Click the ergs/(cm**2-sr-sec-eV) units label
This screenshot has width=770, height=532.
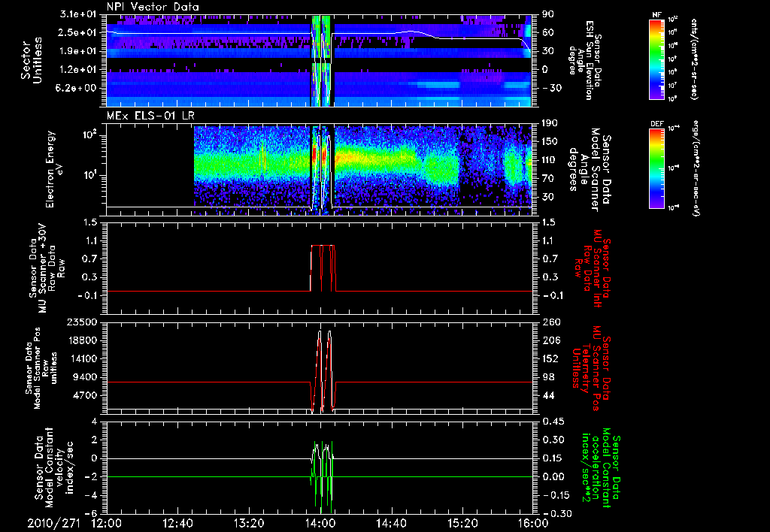[696, 168]
